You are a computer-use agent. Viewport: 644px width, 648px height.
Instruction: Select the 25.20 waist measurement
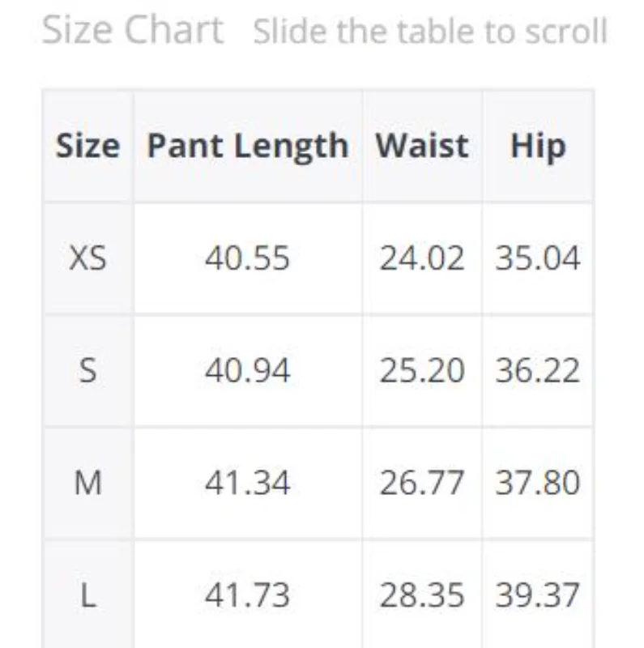coord(422,371)
